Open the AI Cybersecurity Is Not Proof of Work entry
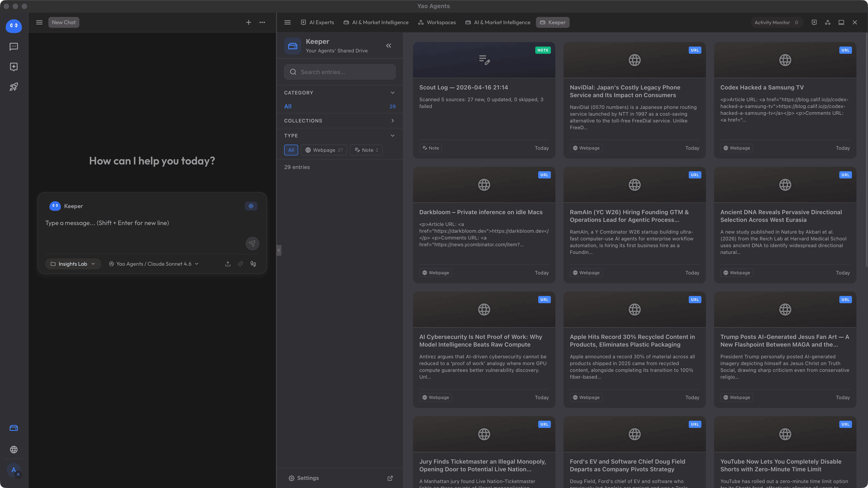Image resolution: width=868 pixels, height=488 pixels. 484,350
